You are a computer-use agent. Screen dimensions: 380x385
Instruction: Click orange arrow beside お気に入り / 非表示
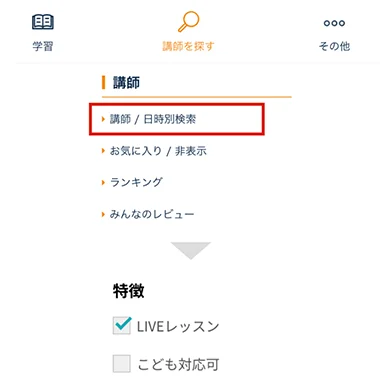103,151
